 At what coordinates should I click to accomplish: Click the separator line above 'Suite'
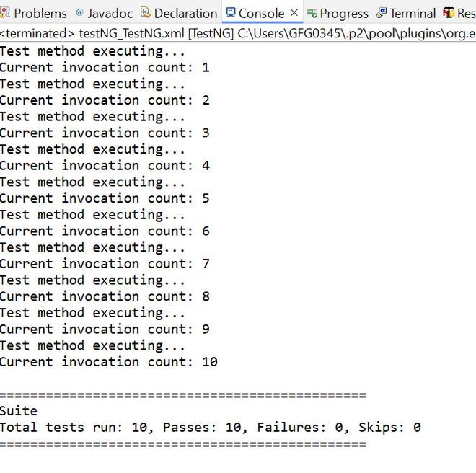click(182, 395)
